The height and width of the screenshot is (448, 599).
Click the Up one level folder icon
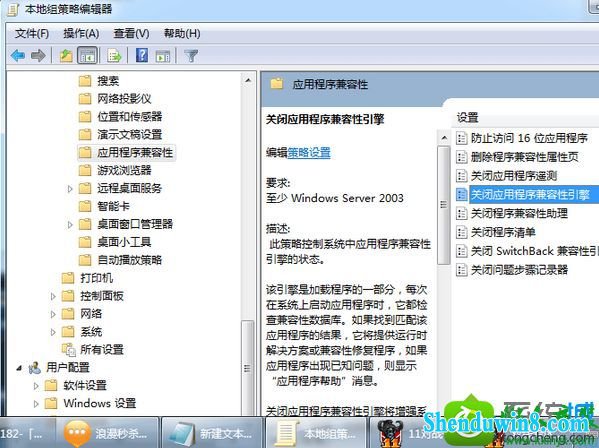[x=66, y=56]
